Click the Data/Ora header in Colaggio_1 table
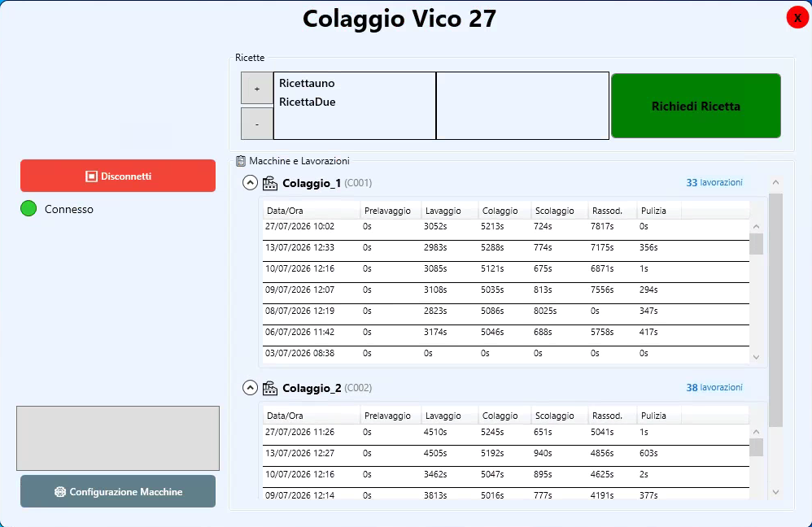 point(312,211)
